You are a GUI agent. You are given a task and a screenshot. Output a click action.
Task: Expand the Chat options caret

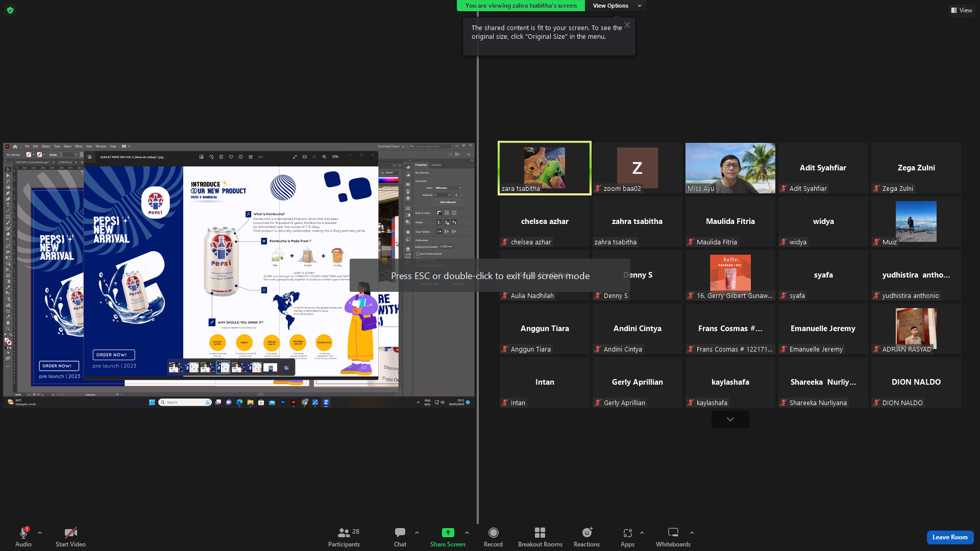click(x=417, y=533)
